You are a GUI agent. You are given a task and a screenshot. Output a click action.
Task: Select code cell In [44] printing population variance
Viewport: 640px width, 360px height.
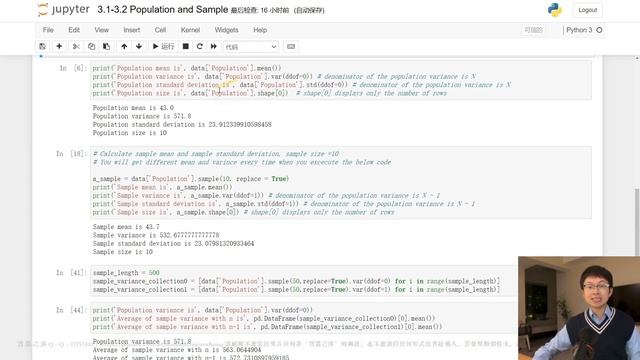(x=304, y=318)
